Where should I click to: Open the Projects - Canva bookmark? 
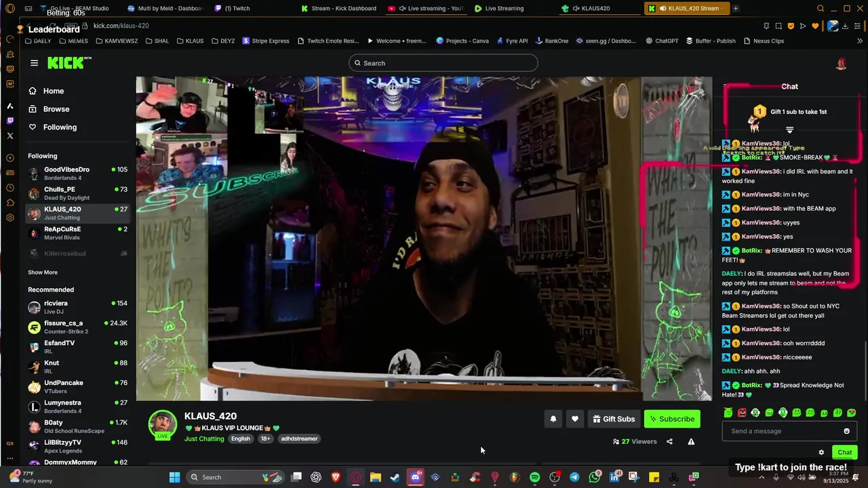click(462, 41)
